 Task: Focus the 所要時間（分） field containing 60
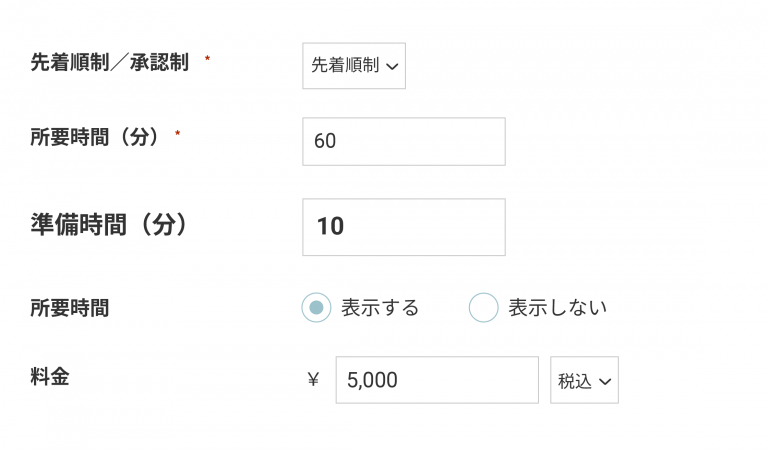[403, 141]
